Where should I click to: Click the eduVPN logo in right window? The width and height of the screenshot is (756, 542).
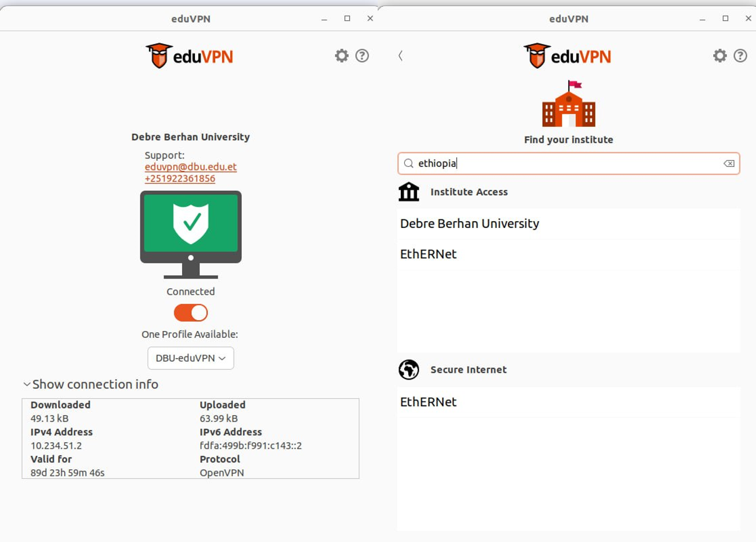(567, 56)
